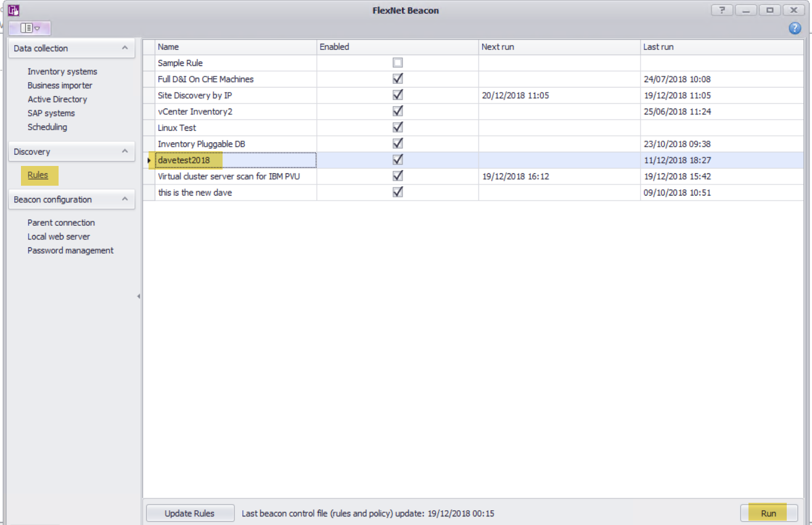Open the Rules page under Discovery
The height and width of the screenshot is (525, 812).
pyautogui.click(x=38, y=175)
